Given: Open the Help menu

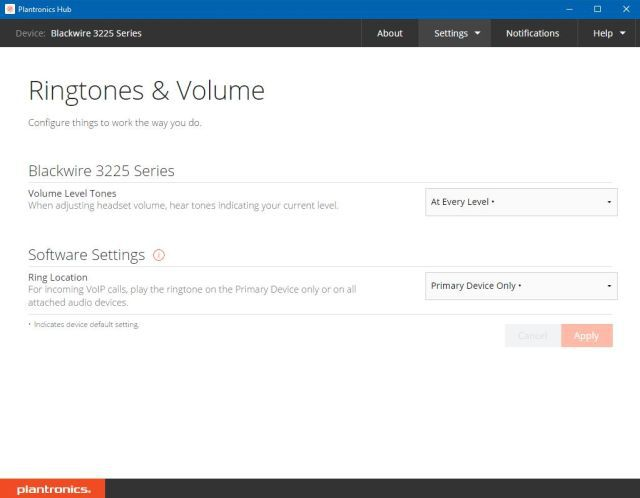Looking at the screenshot, I should tap(608, 33).
